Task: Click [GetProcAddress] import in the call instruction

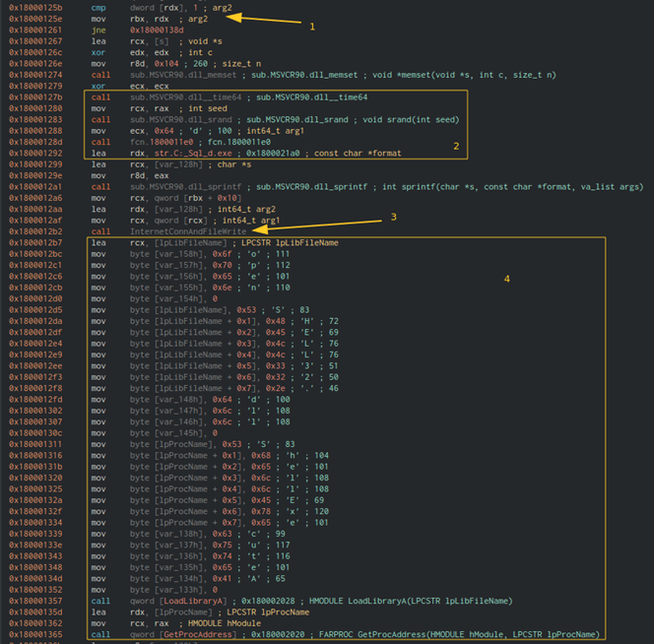Action: click(198, 635)
